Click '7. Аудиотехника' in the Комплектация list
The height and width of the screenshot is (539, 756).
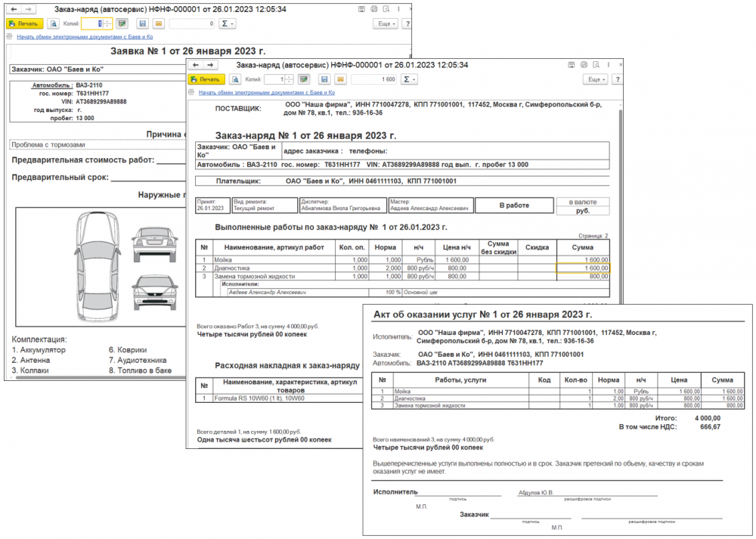click(138, 360)
